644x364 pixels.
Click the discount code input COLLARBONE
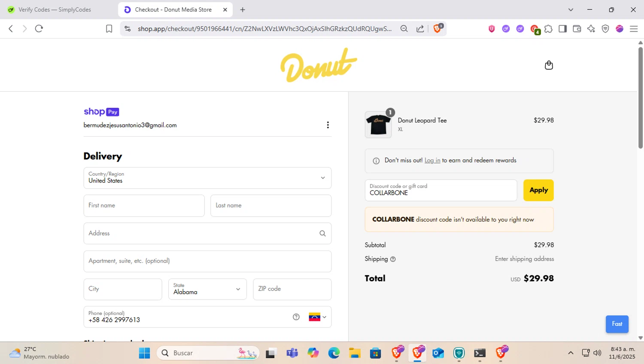[441, 190]
